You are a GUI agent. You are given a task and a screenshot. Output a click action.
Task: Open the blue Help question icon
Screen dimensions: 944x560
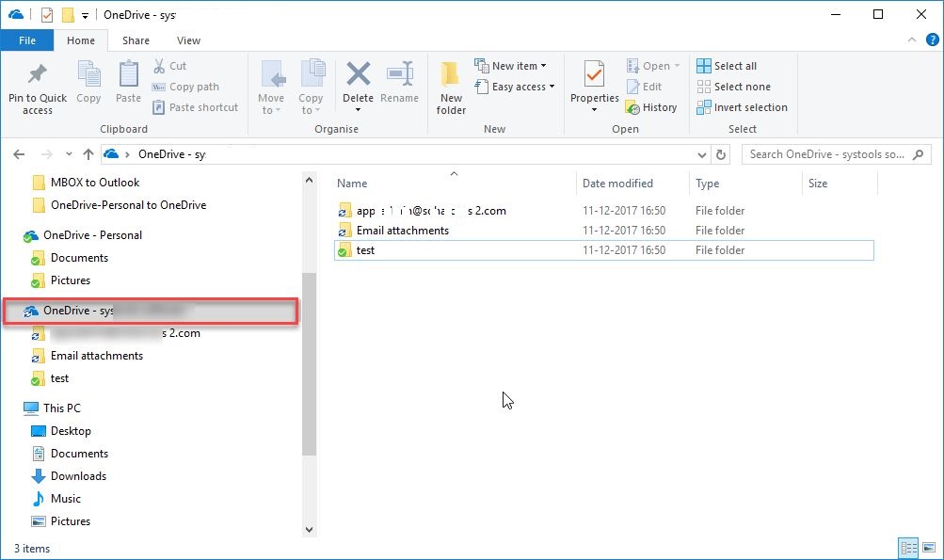932,40
